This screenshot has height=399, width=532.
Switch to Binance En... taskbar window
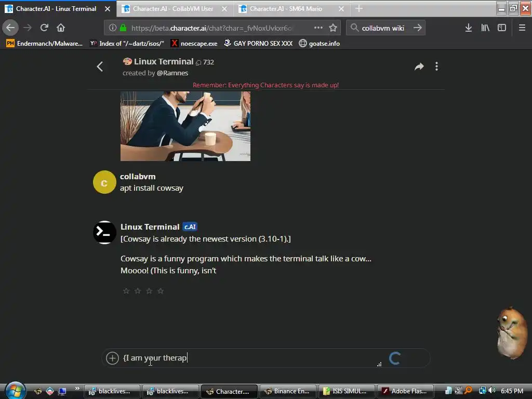coord(288,391)
